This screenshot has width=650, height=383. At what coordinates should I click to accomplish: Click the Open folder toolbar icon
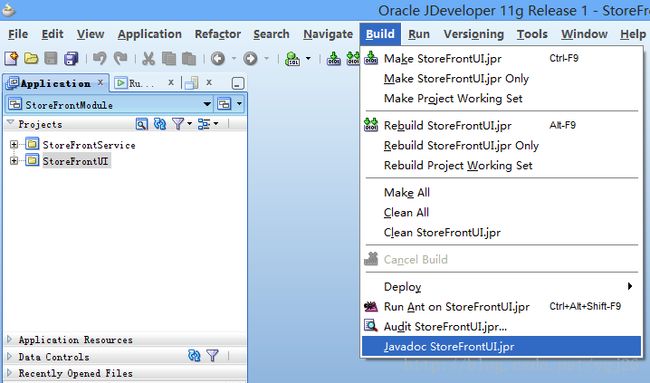point(31,58)
